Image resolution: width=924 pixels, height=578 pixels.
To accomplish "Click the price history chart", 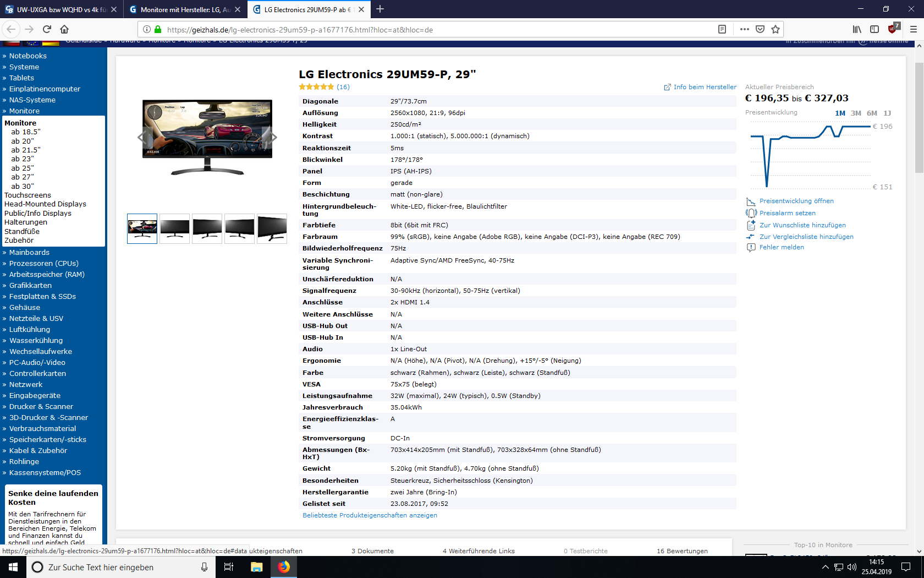I will click(x=811, y=155).
